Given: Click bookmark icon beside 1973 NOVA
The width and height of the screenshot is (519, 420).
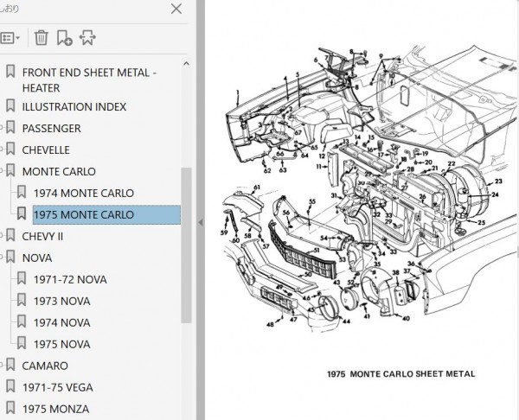Looking at the screenshot, I should [x=22, y=300].
